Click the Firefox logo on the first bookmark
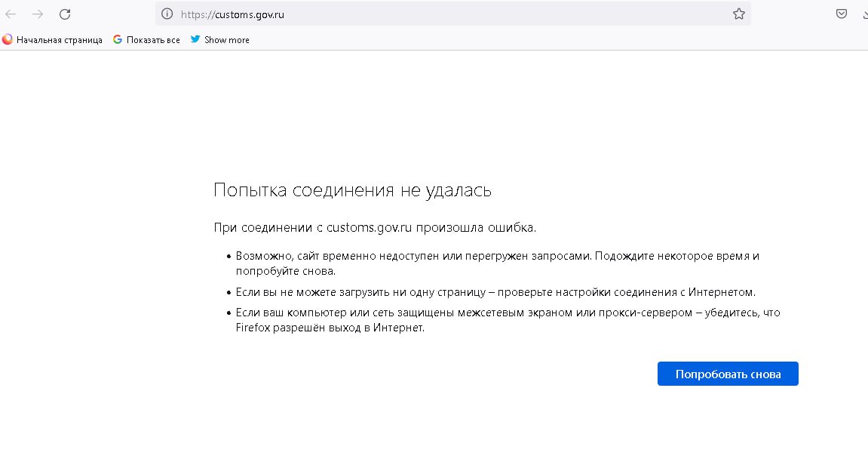 (x=8, y=39)
